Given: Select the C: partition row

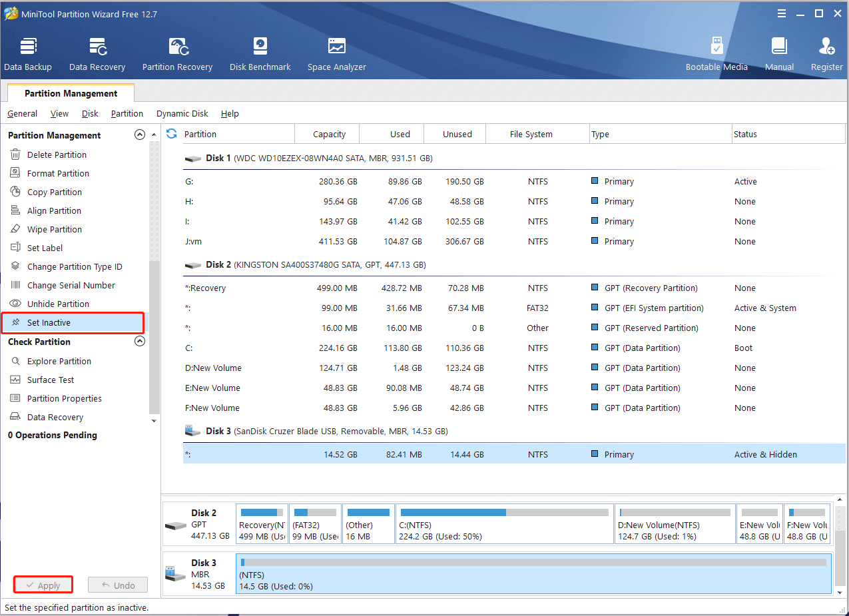Looking at the screenshot, I should pos(514,348).
